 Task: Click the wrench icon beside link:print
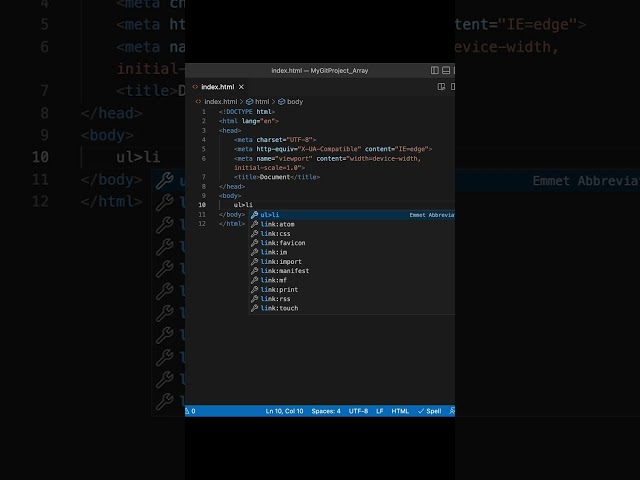coord(254,289)
